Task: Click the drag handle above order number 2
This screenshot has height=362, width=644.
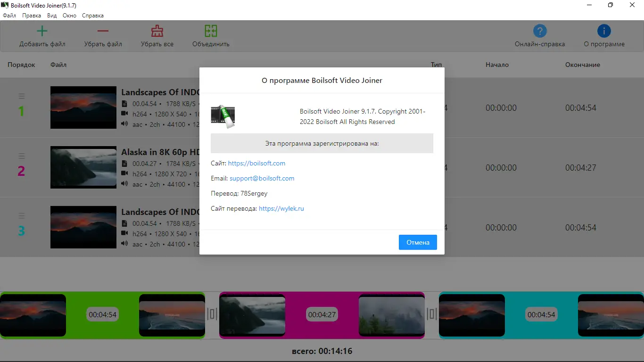Action: click(x=21, y=156)
